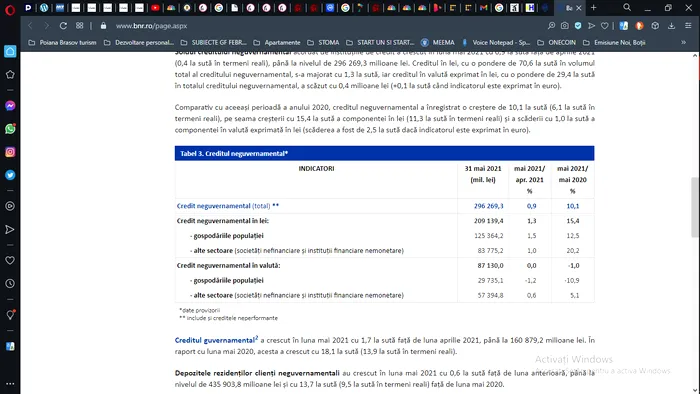Switch to the PayPal tab
The image size is (700, 394).
point(28,8)
